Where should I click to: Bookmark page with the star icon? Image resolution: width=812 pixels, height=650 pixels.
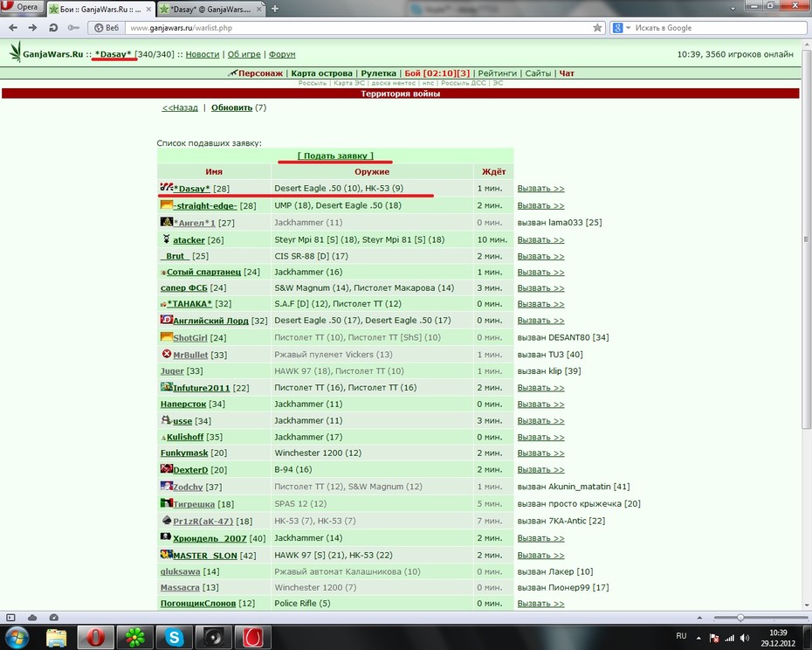[597, 28]
